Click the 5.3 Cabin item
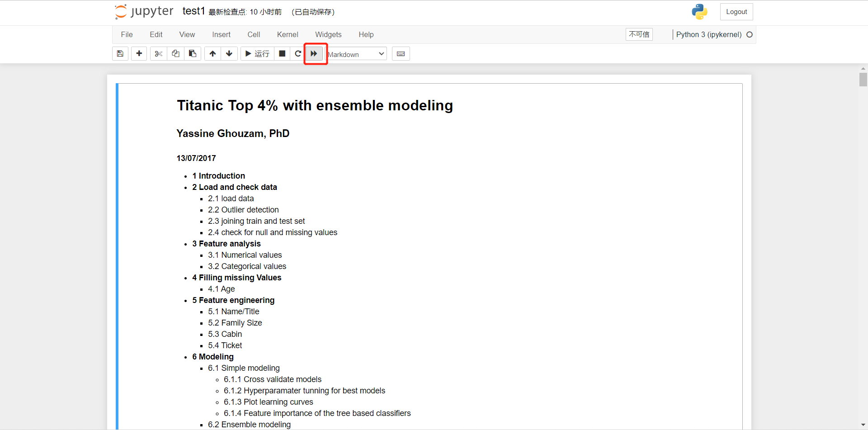This screenshot has height=430, width=868. point(225,334)
